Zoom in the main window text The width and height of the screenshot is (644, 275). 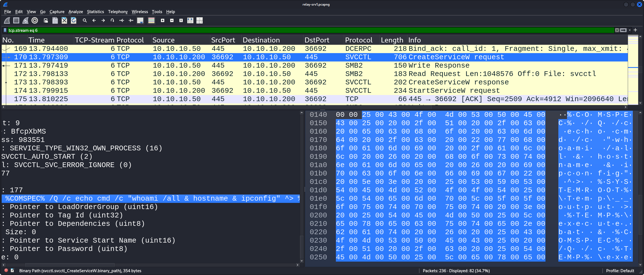(x=163, y=20)
